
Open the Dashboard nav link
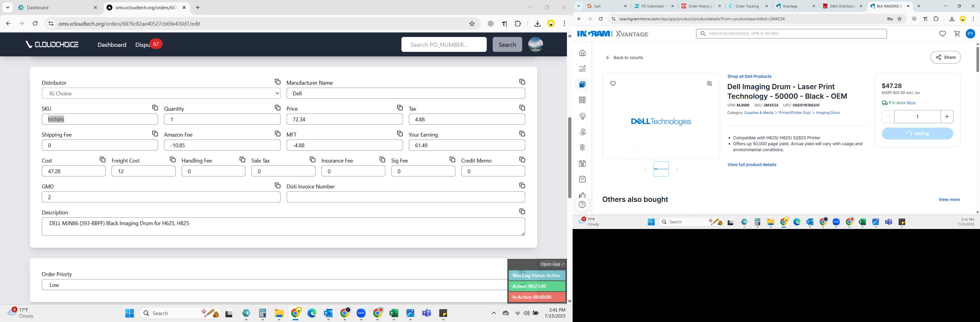(112, 44)
